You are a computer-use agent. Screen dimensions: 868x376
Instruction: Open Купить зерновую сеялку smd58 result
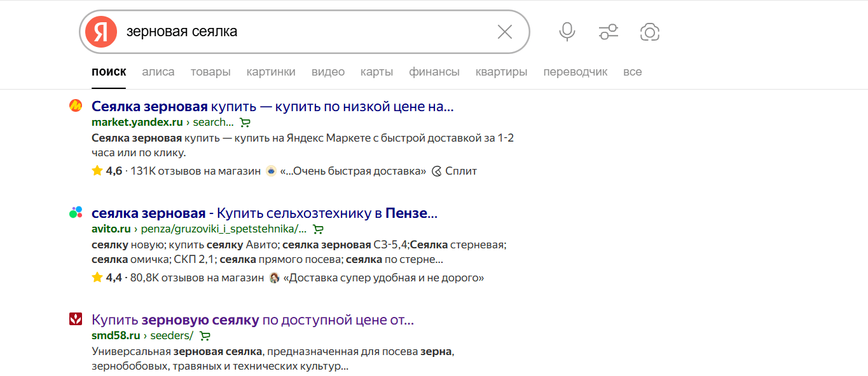click(x=252, y=319)
